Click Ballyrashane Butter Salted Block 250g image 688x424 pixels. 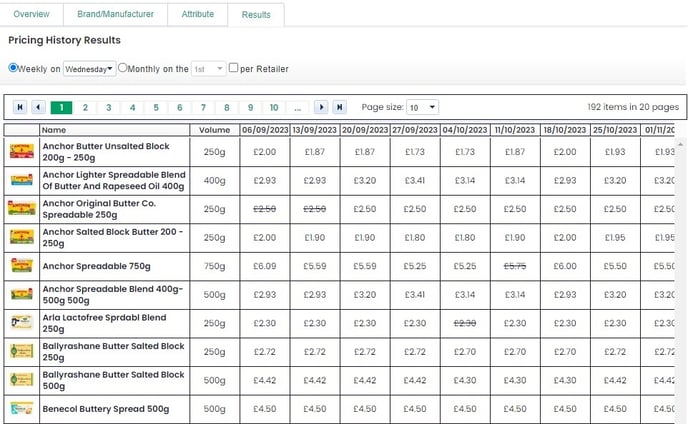pos(22,351)
